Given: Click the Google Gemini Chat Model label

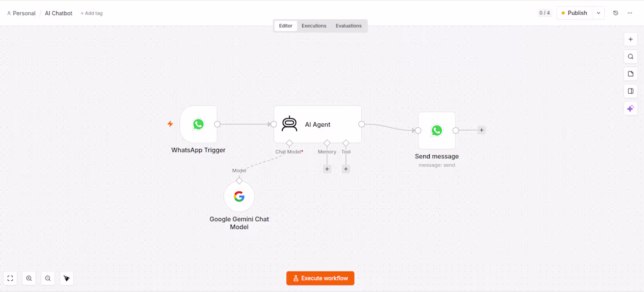Looking at the screenshot, I should point(239,223).
